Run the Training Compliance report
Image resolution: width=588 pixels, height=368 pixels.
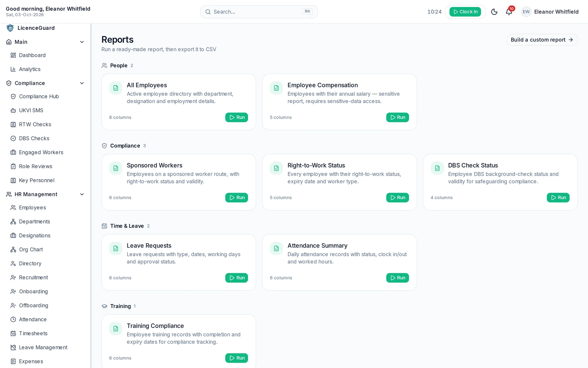(237, 358)
